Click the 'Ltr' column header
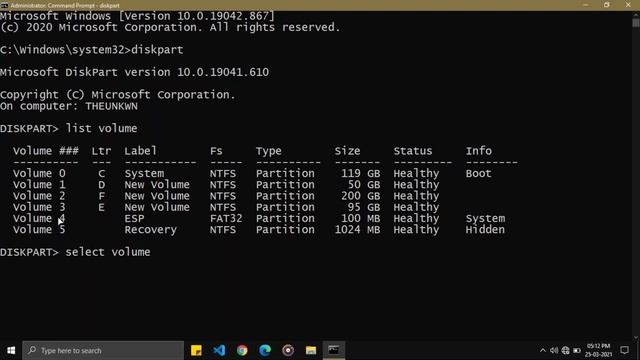The width and height of the screenshot is (640, 360). [x=101, y=151]
